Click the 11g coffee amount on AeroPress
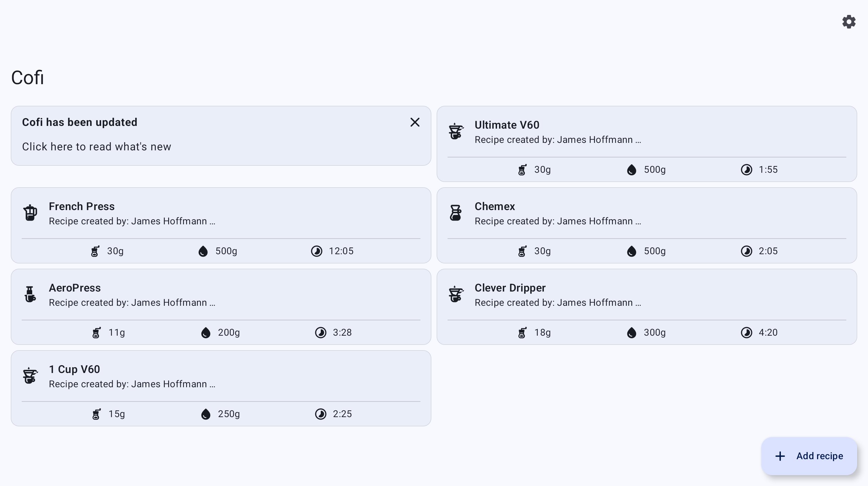Screen dimensions: 868x486 (x=117, y=333)
